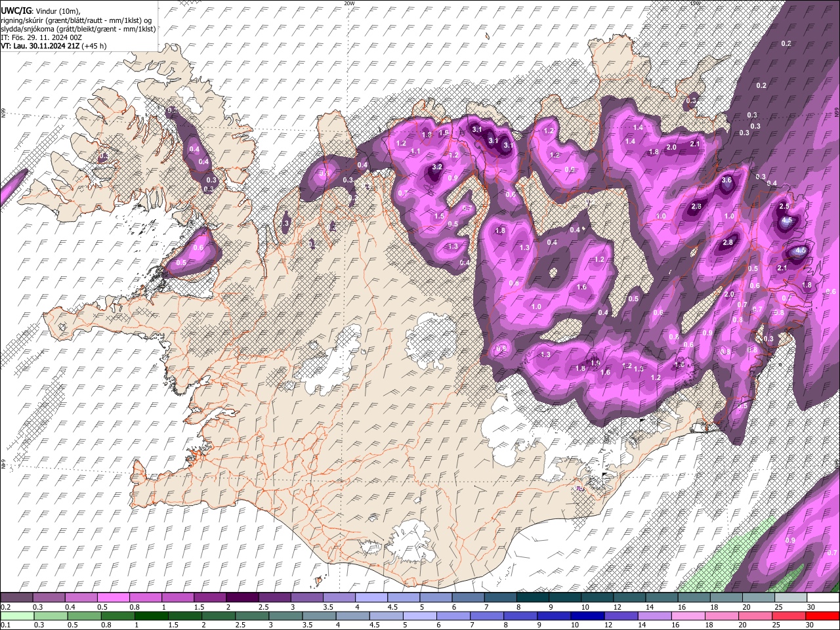Click the light pink 16 rain legend swatch
Image resolution: width=840 pixels, height=630 pixels.
pos(687,616)
